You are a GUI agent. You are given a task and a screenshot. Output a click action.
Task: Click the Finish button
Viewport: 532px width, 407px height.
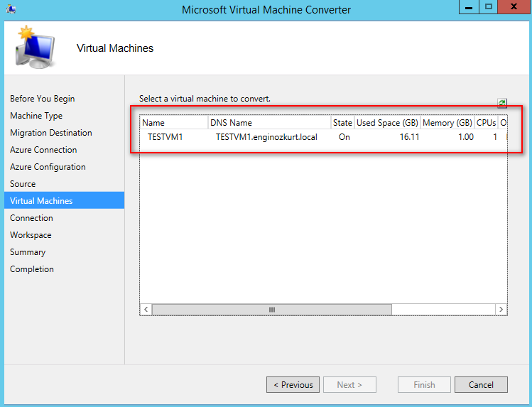coord(425,384)
